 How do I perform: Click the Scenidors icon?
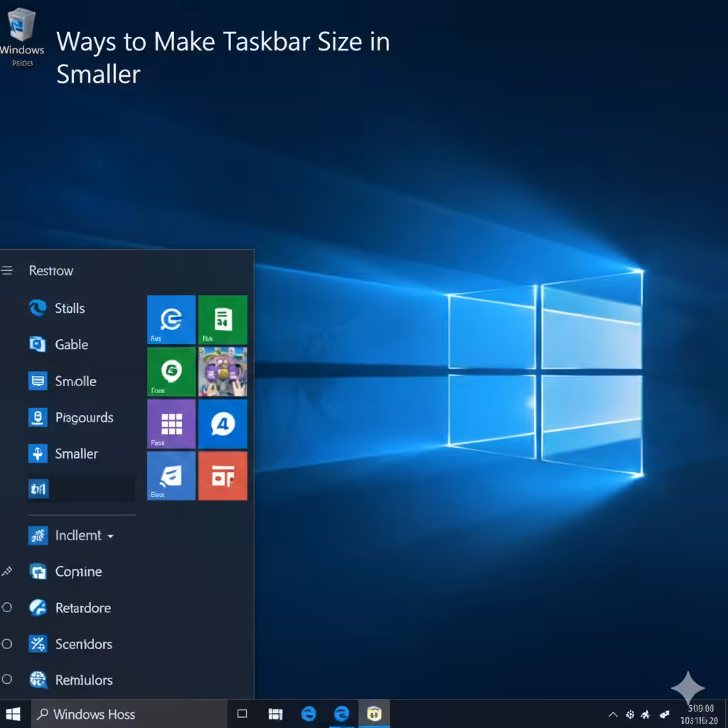[38, 644]
